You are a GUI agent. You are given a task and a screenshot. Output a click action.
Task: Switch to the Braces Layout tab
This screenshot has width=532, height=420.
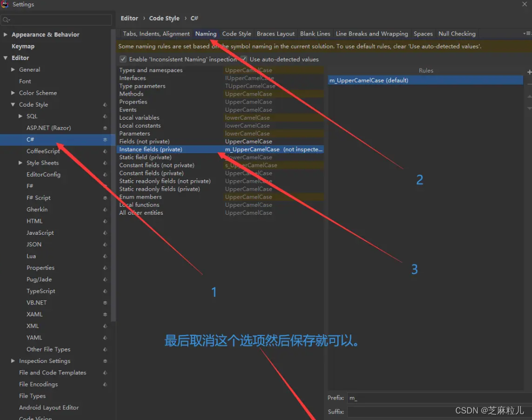(x=275, y=34)
